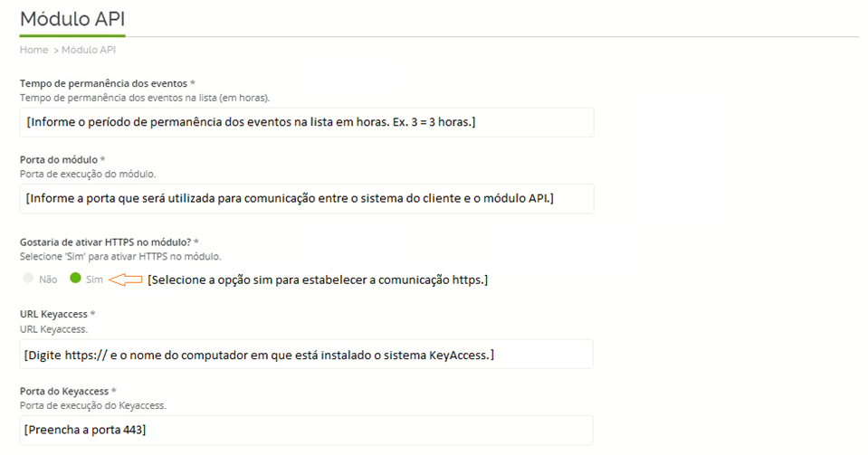Focus the Porta do Keyaccess input box
Screen dimensions: 868x455
[307, 430]
